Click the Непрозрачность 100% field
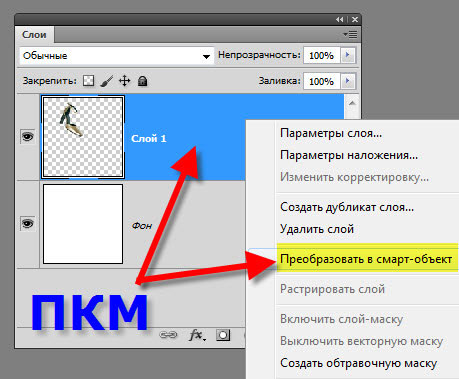The width and height of the screenshot is (459, 379). (x=322, y=55)
